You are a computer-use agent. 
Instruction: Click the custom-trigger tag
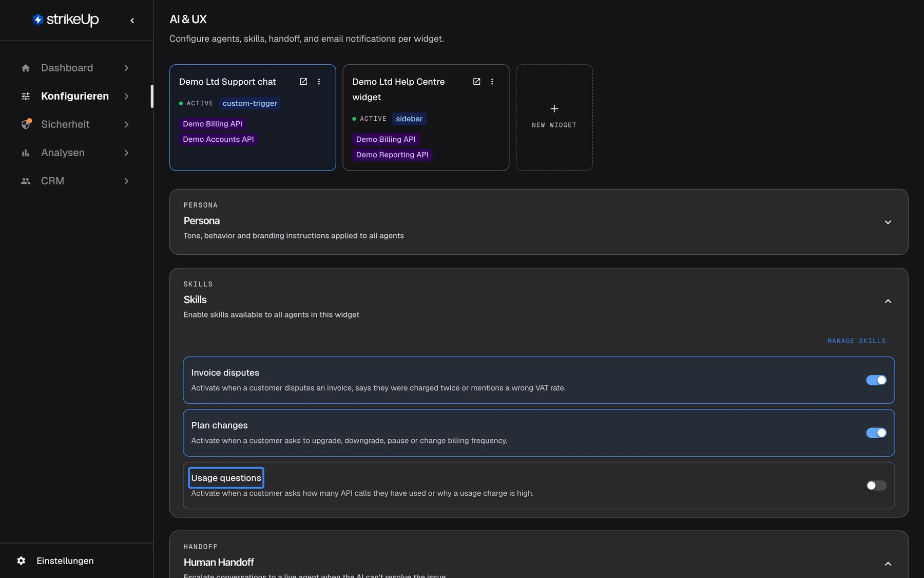tap(249, 103)
